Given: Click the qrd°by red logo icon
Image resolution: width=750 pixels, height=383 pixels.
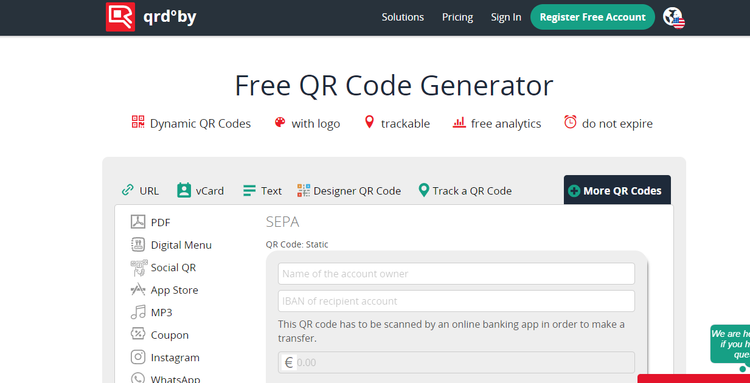Looking at the screenshot, I should (x=120, y=17).
